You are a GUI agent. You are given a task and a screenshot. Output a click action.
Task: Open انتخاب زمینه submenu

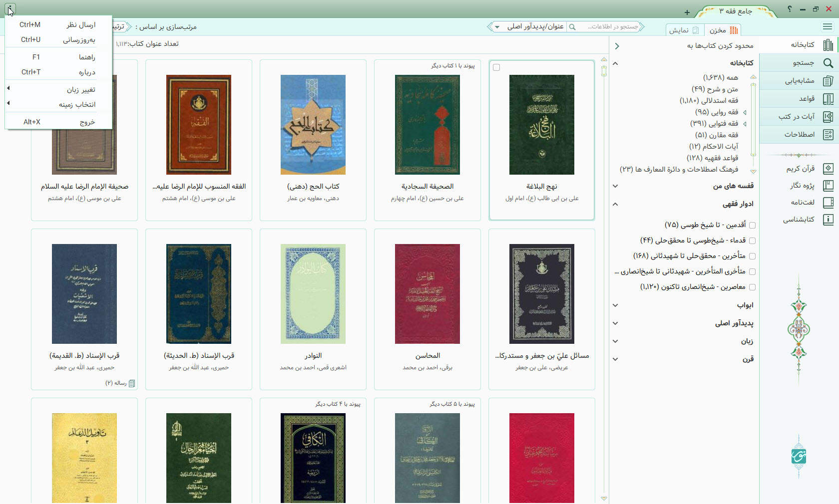pyautogui.click(x=58, y=104)
